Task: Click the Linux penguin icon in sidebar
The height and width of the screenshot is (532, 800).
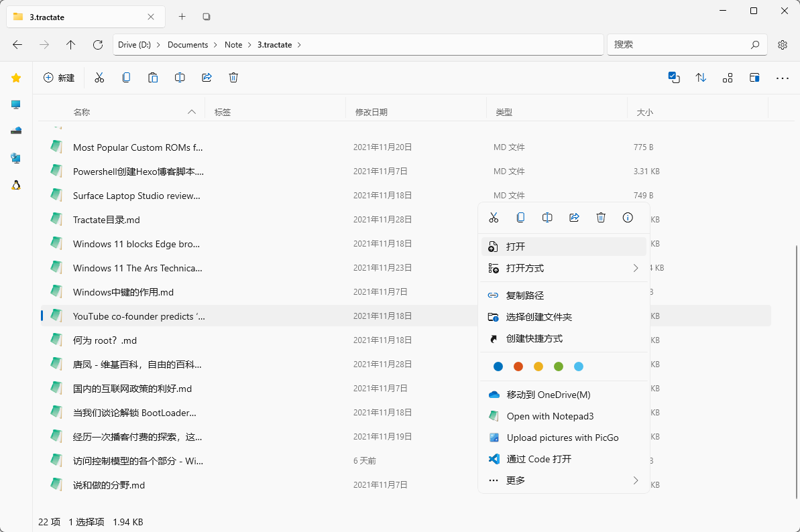Action: pos(16,185)
